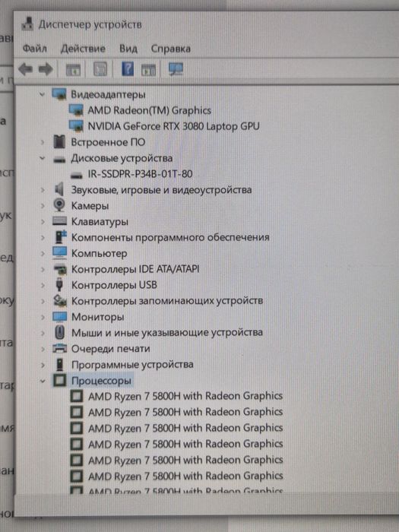Open the Справка menu
Viewport: 399px width, 532px height.
(x=171, y=49)
